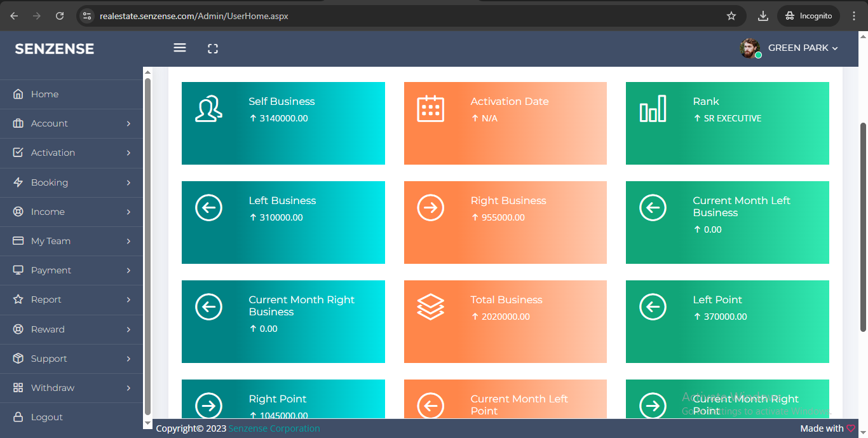Screen dimensions: 868x438
Task: Click the Right Business arrow icon
Action: pyautogui.click(x=430, y=208)
